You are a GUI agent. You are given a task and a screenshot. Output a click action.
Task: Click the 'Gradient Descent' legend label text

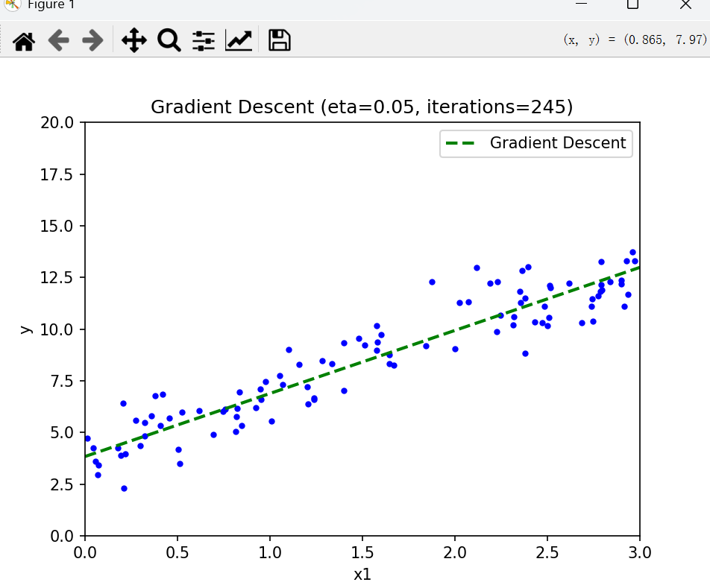(x=558, y=143)
